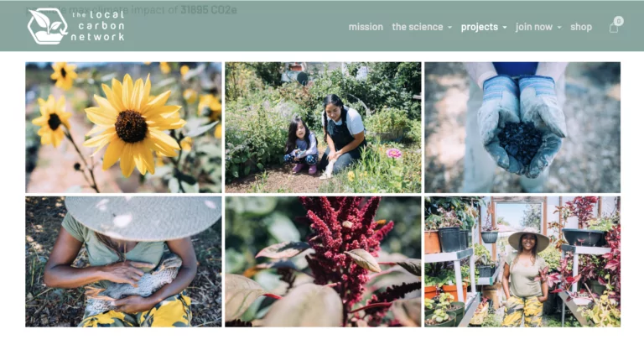Image resolution: width=644 pixels, height=345 pixels.
Task: Open the woman holding chicken photo
Action: click(123, 262)
